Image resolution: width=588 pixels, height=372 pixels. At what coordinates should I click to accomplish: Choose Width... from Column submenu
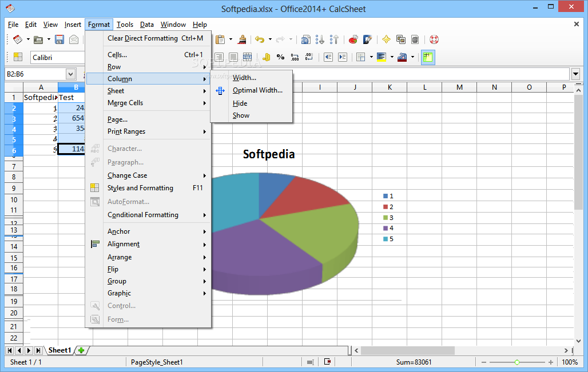[x=244, y=78]
